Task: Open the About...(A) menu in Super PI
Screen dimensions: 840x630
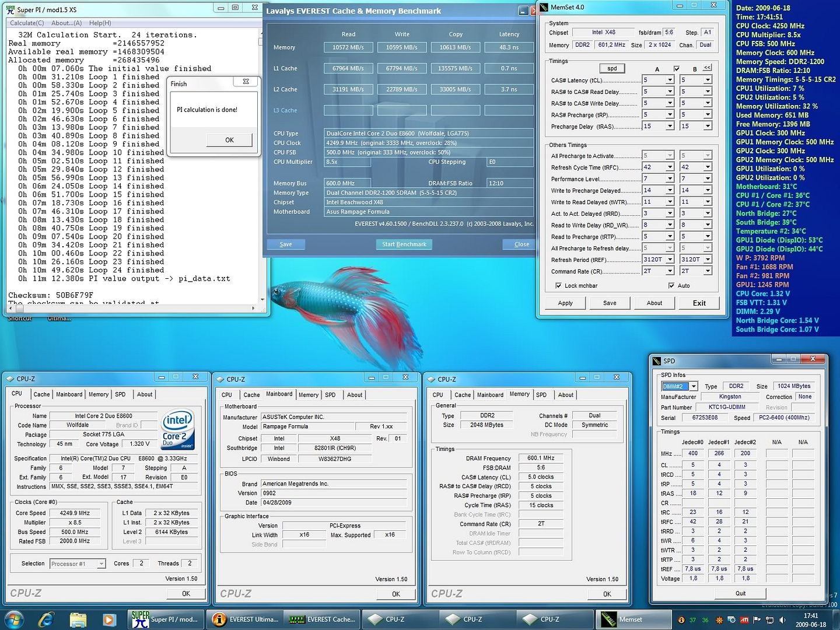Action: tap(66, 23)
